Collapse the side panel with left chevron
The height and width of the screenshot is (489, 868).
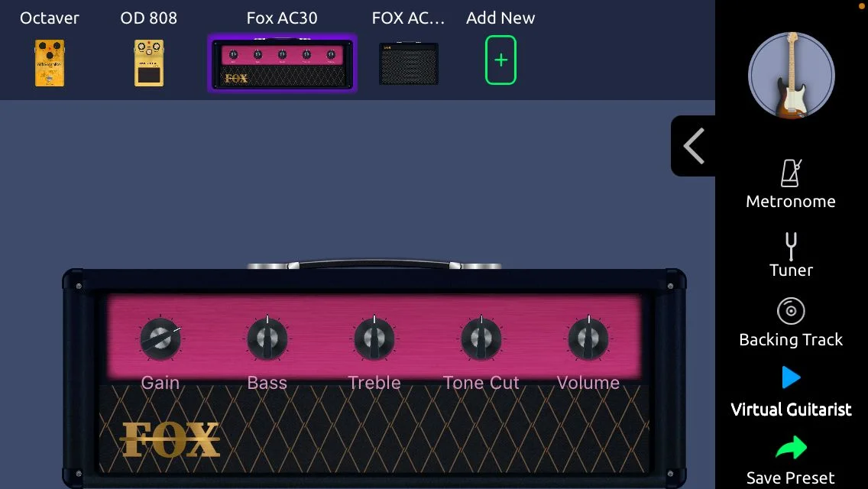tap(694, 146)
